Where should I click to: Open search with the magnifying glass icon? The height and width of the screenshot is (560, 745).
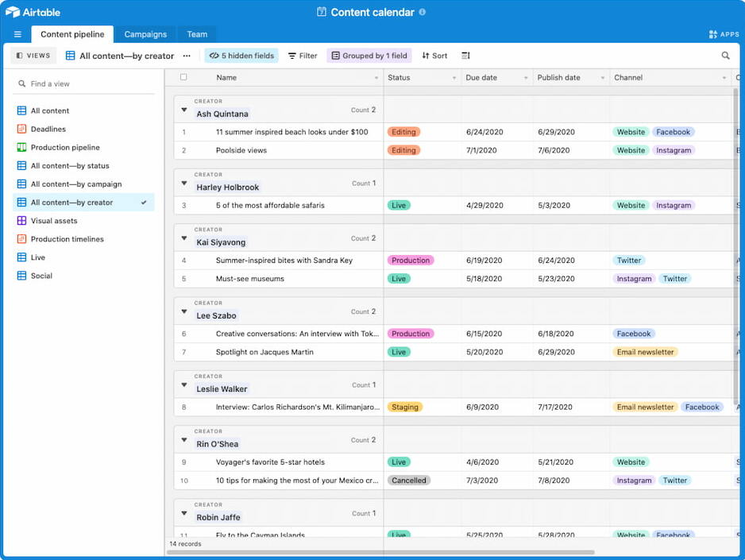pos(725,56)
